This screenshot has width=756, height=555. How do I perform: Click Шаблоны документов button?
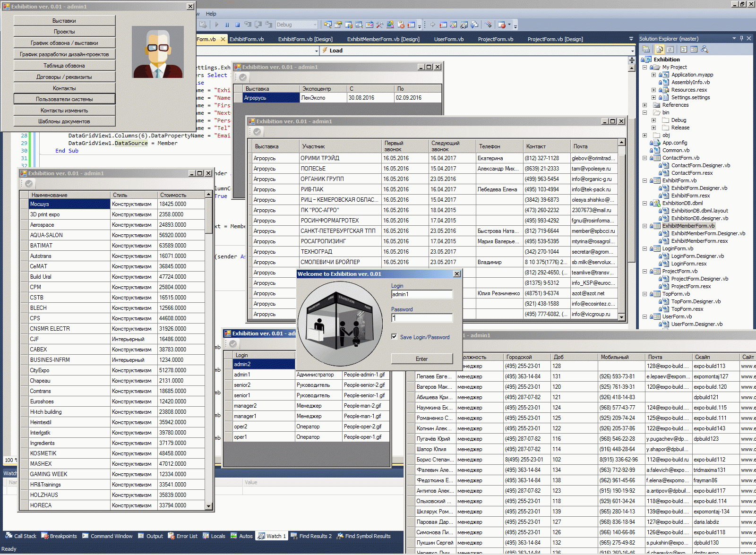[64, 121]
